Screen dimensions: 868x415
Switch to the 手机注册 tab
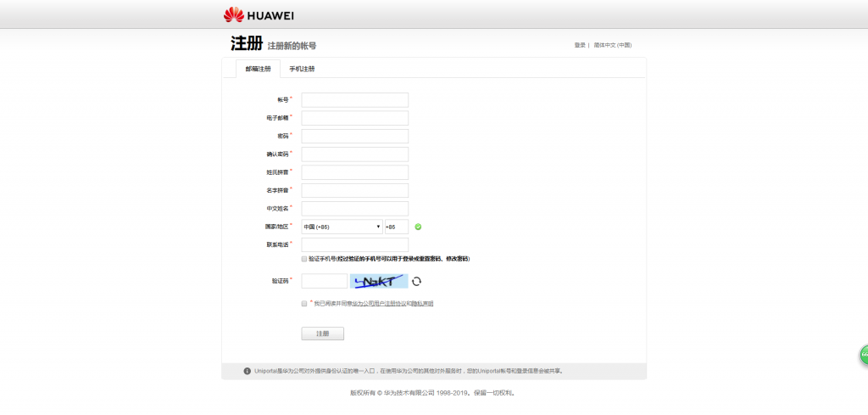point(302,69)
